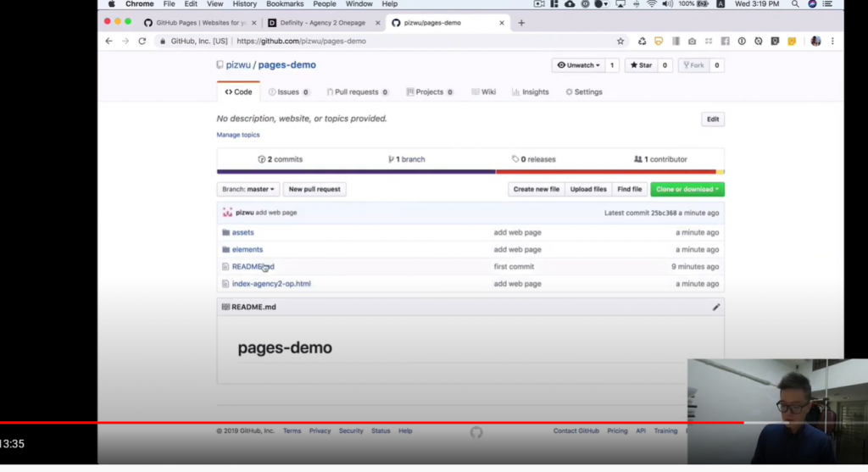Switch to the Definity - Agency 2 Onepage tab
The height and width of the screenshot is (472, 868).
pos(323,23)
